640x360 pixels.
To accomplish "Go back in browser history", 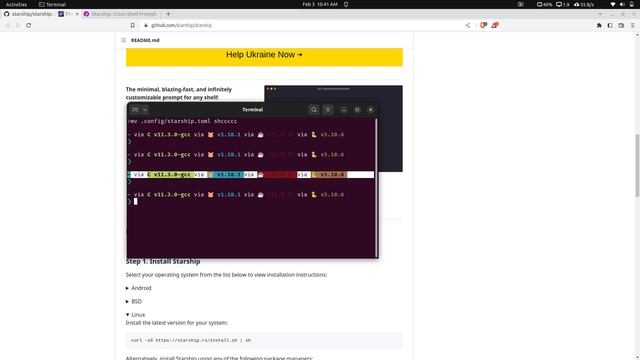I will pos(7,25).
